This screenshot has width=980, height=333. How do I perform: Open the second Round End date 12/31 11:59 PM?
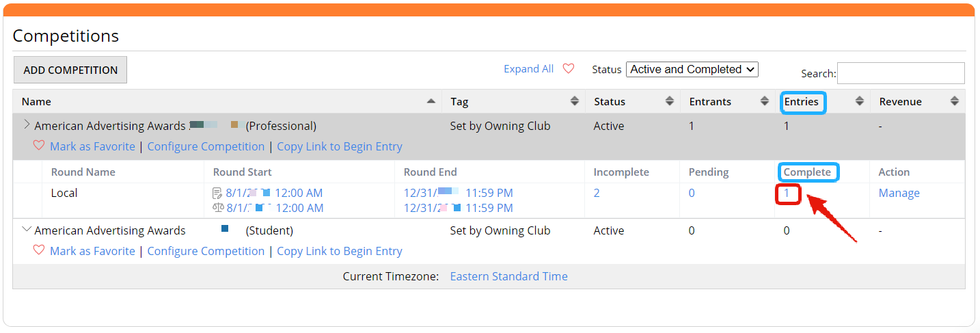pos(458,208)
